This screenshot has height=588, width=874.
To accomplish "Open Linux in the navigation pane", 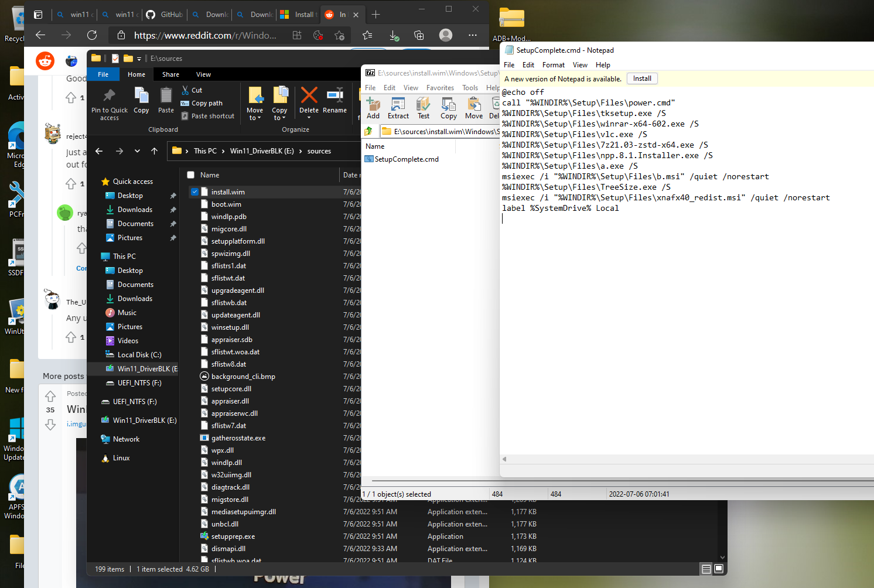I will point(121,458).
